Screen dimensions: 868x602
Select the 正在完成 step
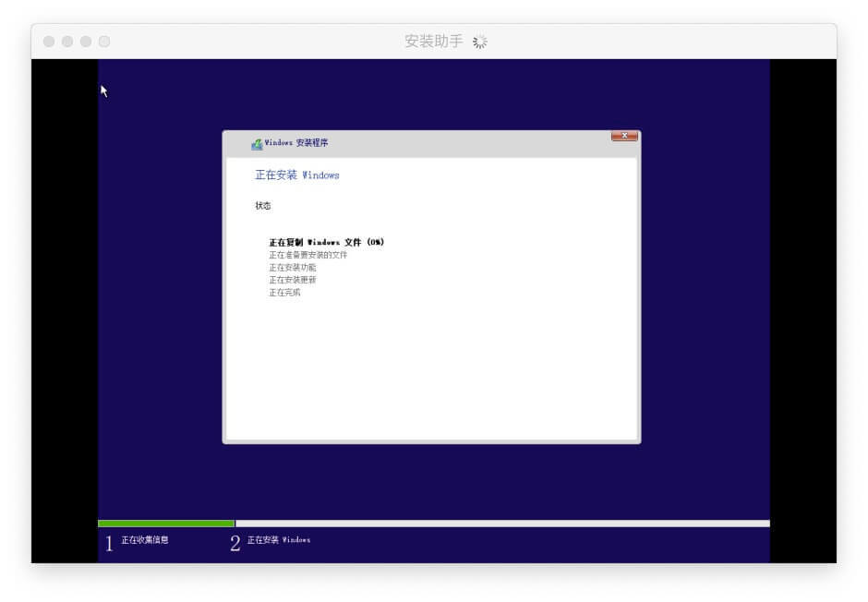284,293
